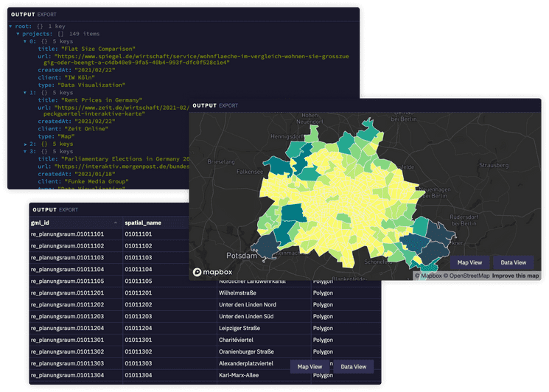Screen dimensions: 549x392
Task: Collapse the projects array node
Action: click(x=18, y=33)
